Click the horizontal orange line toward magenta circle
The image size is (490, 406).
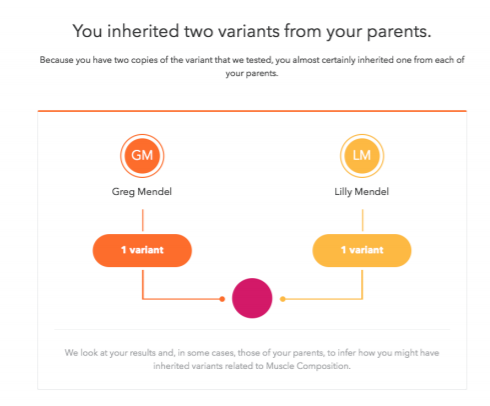(x=182, y=299)
